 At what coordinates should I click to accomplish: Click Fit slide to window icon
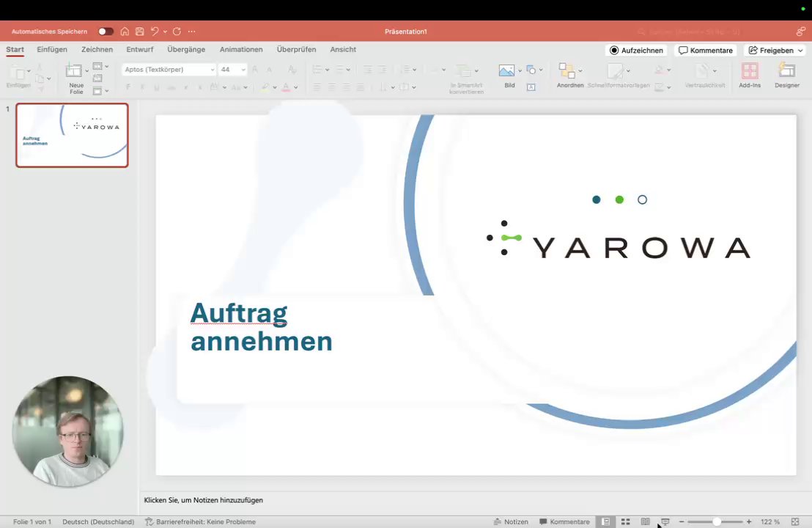[x=795, y=522]
